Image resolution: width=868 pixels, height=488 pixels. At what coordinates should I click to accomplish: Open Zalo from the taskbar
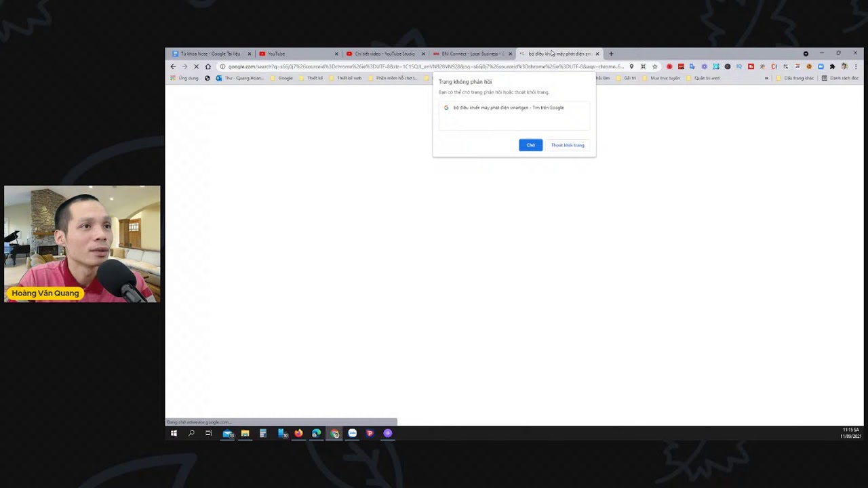pos(353,433)
